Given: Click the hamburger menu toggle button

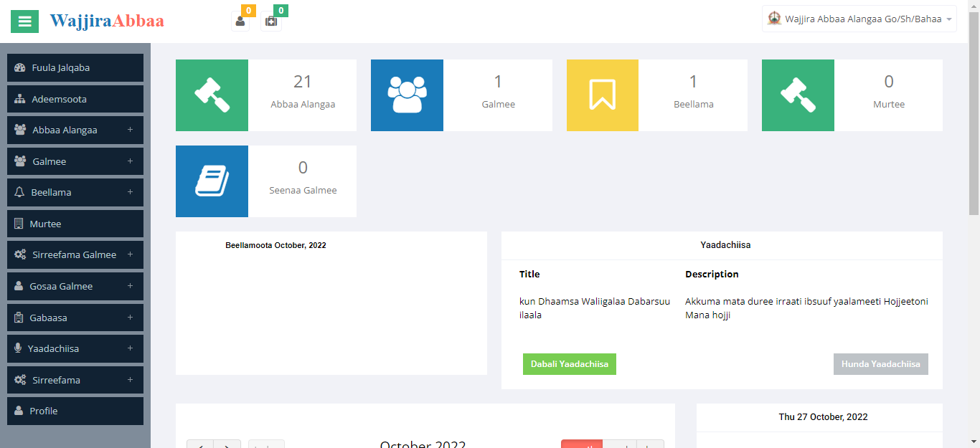Looking at the screenshot, I should tap(24, 21).
